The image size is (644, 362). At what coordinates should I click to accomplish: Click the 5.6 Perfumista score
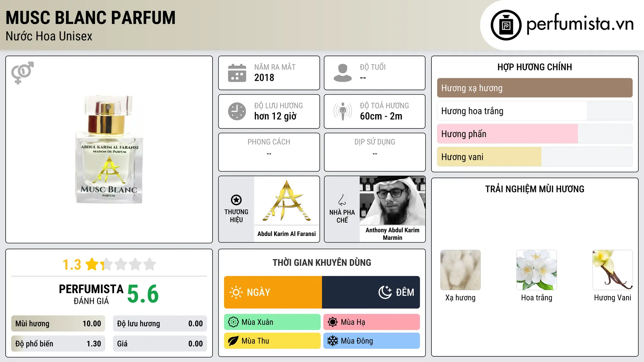click(143, 294)
